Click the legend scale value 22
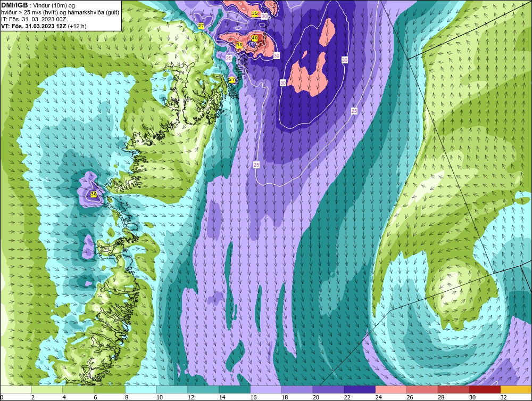Viewport: 532px width, 401px height. point(347,397)
